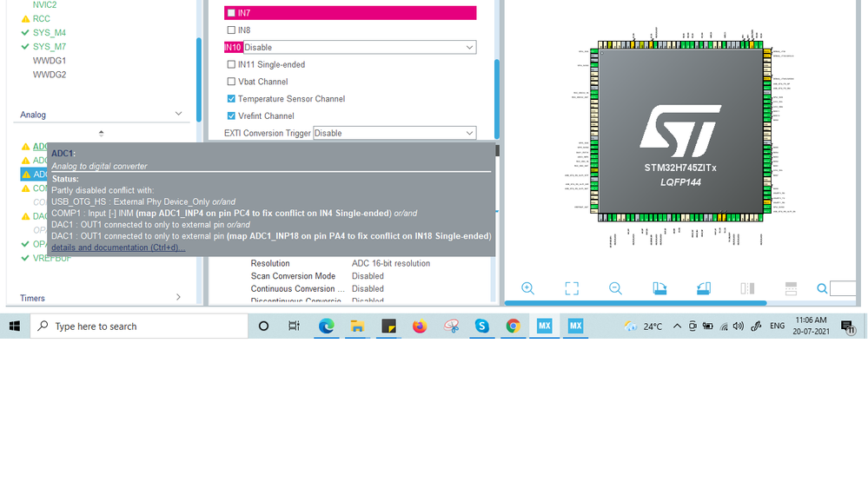Open volume control tray icon
868x488 pixels.
coord(739,326)
